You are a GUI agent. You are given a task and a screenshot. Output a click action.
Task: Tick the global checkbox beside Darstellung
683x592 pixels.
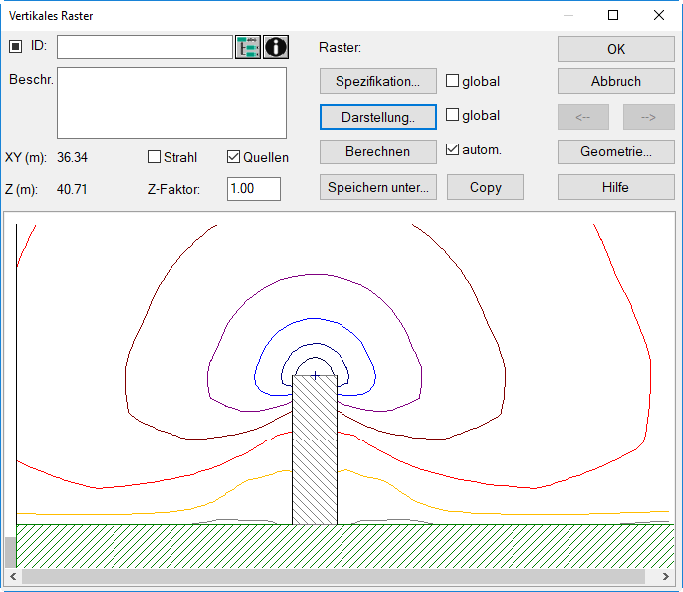tap(452, 115)
